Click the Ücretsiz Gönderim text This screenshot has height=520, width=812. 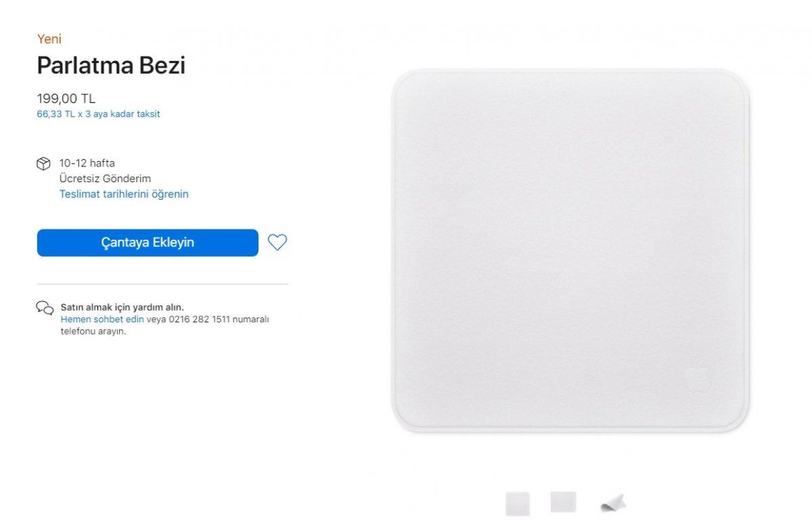(x=105, y=179)
